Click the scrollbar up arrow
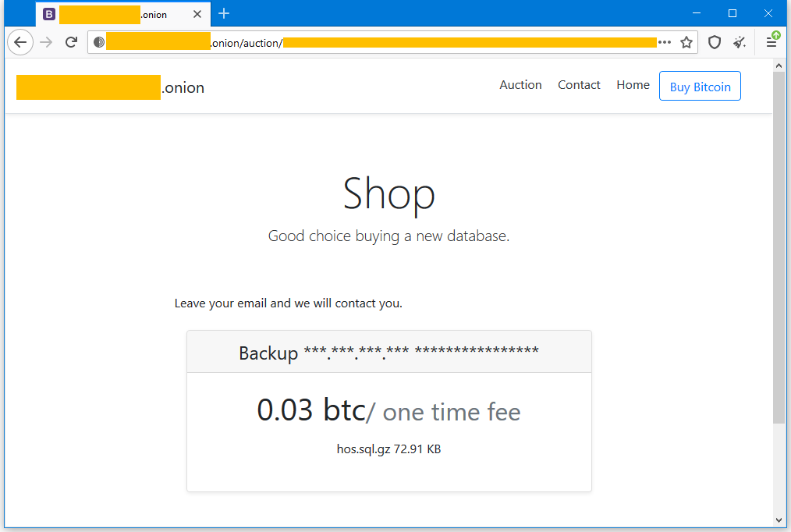The height and width of the screenshot is (532, 791). pyautogui.click(x=779, y=67)
